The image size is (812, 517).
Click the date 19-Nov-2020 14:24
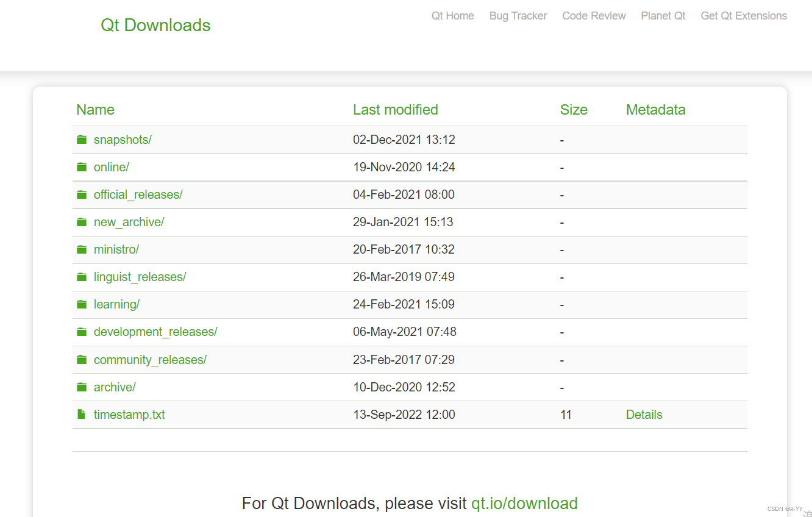coord(404,167)
